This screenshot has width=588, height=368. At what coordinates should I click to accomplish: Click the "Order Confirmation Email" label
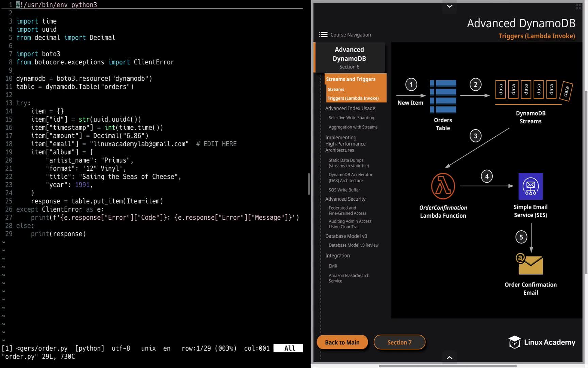tap(530, 289)
